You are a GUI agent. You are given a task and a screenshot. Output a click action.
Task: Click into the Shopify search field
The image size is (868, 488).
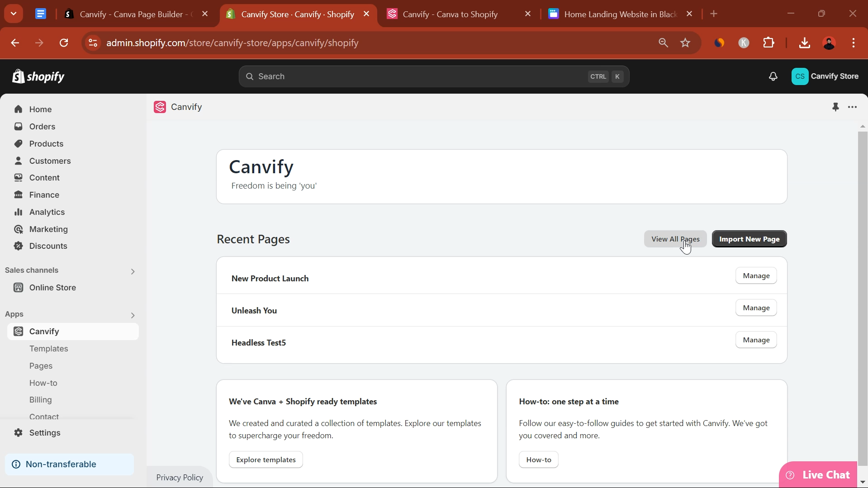pos(434,76)
